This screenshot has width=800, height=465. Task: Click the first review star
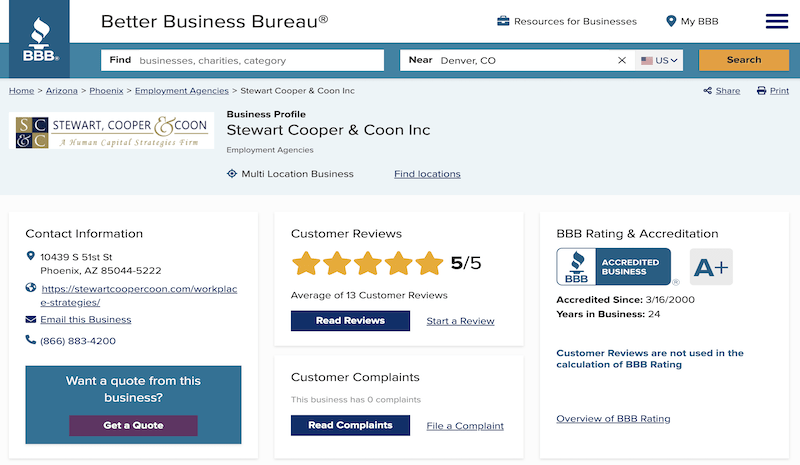306,263
